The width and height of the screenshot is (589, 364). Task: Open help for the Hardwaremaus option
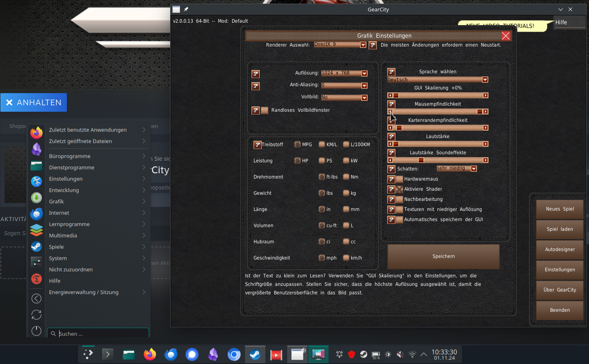[x=391, y=179]
